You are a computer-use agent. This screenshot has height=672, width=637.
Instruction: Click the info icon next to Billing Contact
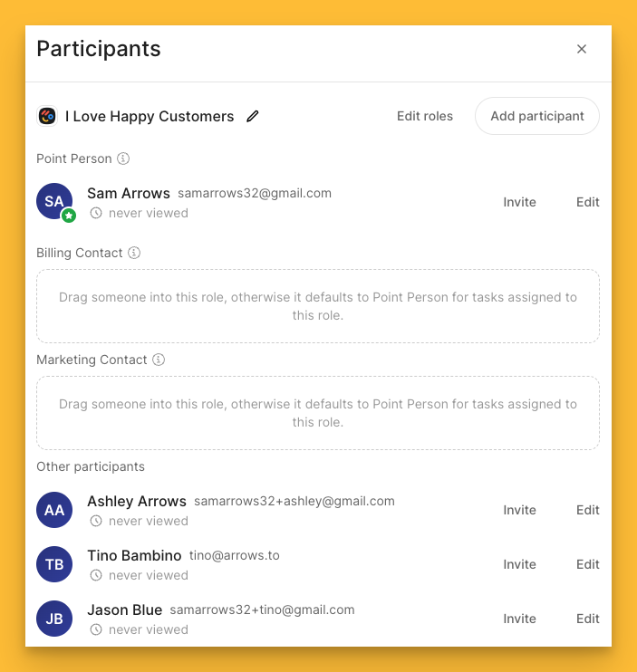coord(134,253)
